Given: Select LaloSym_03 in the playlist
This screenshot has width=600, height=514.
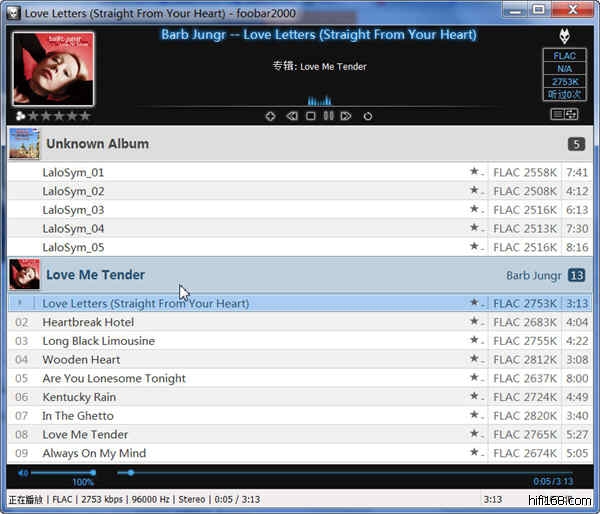Looking at the screenshot, I should [73, 210].
